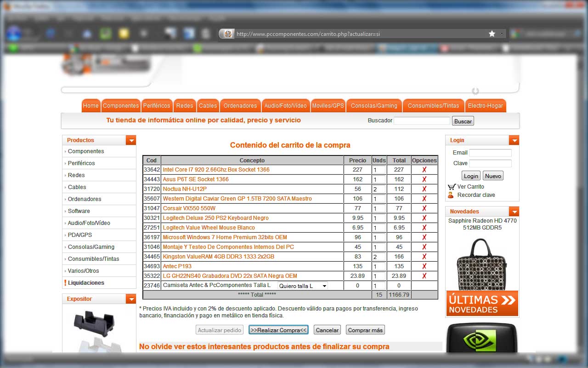Click the Buscar search button
Image resolution: width=588 pixels, height=368 pixels.
coord(463,121)
